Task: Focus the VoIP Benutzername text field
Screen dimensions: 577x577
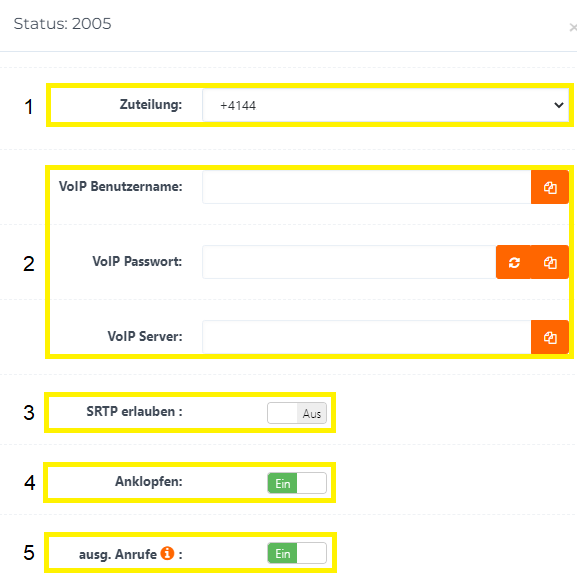Action: (x=367, y=187)
